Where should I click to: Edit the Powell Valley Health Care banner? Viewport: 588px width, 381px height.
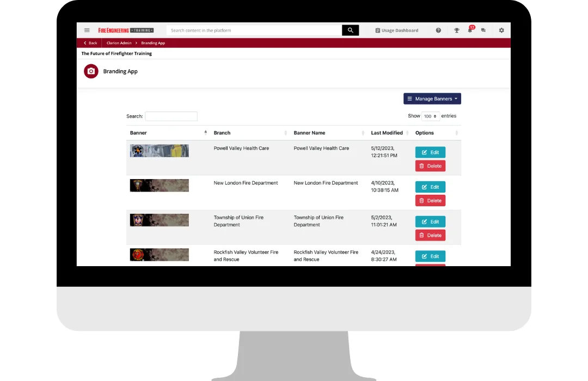pos(430,152)
